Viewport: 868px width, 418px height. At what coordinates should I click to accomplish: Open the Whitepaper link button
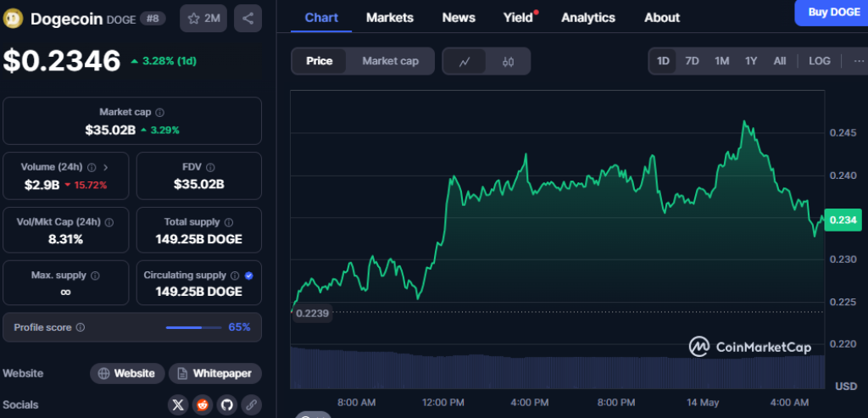pos(214,374)
